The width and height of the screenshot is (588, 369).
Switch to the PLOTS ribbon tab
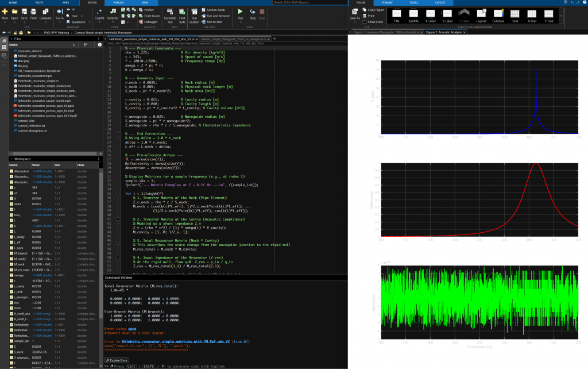40,2
